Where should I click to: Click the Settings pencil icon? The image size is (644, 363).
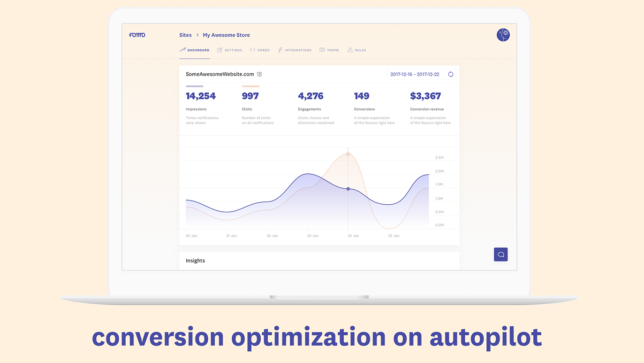coord(220,50)
